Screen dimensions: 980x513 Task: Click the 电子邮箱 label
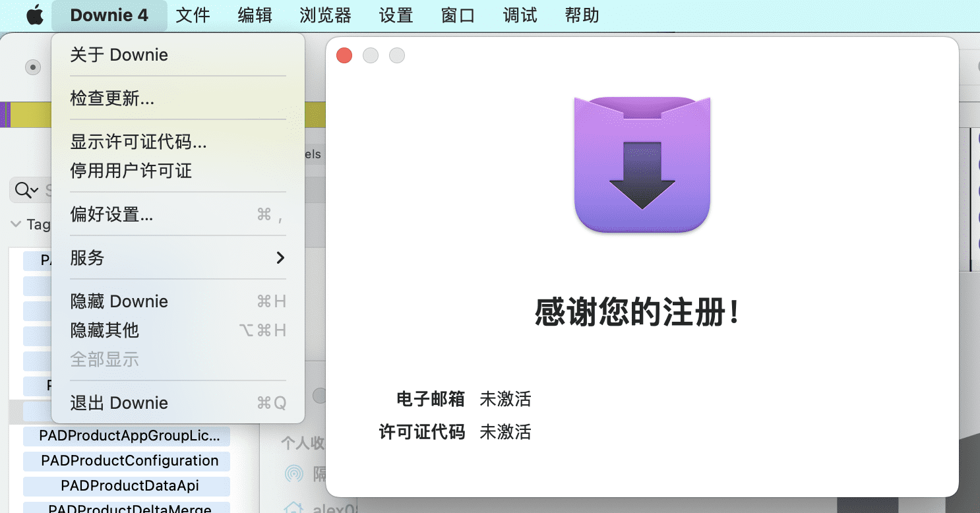431,399
